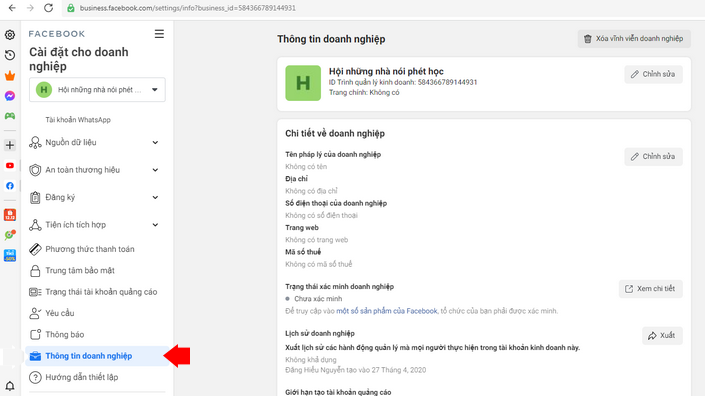
Task: Click Xuất export history button
Action: click(x=662, y=335)
